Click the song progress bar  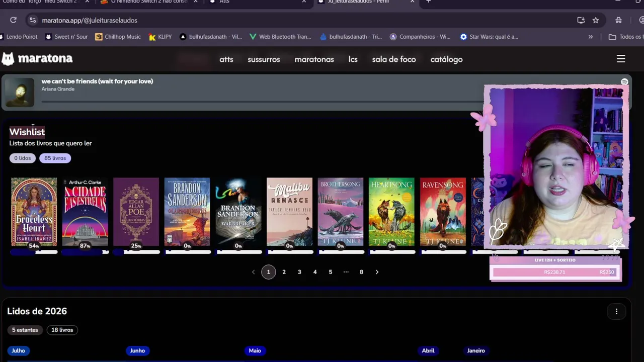pyautogui.click(x=262, y=102)
